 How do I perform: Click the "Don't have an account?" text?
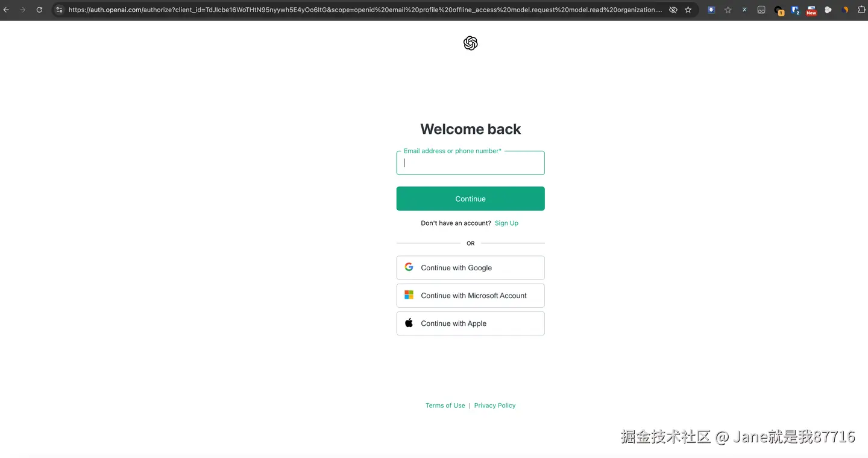pyautogui.click(x=456, y=223)
